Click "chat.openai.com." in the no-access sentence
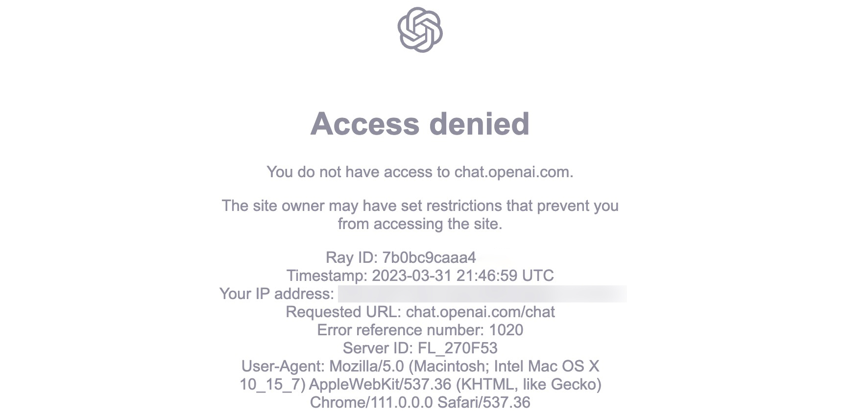 point(513,172)
